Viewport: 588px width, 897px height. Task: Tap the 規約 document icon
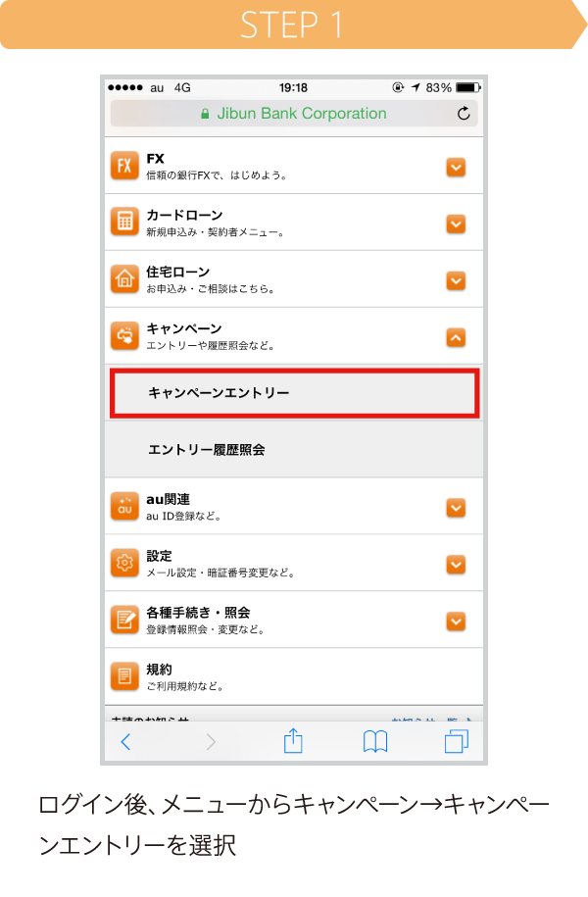[x=124, y=676]
